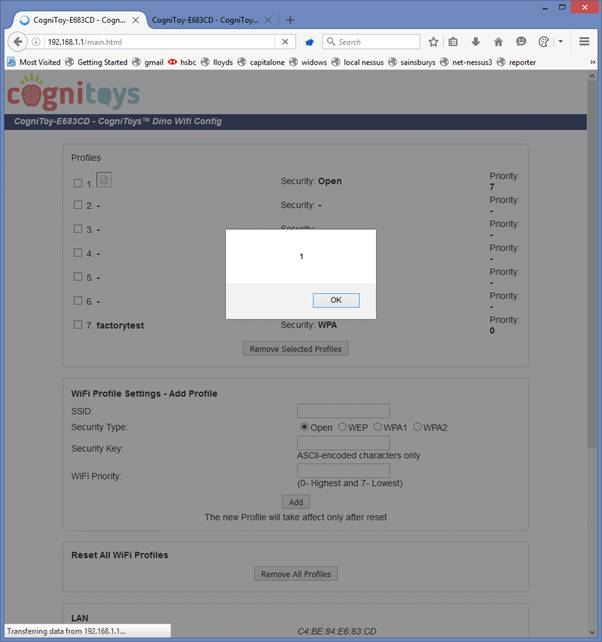
Task: Open the hsbc bookmark
Action: (x=183, y=62)
